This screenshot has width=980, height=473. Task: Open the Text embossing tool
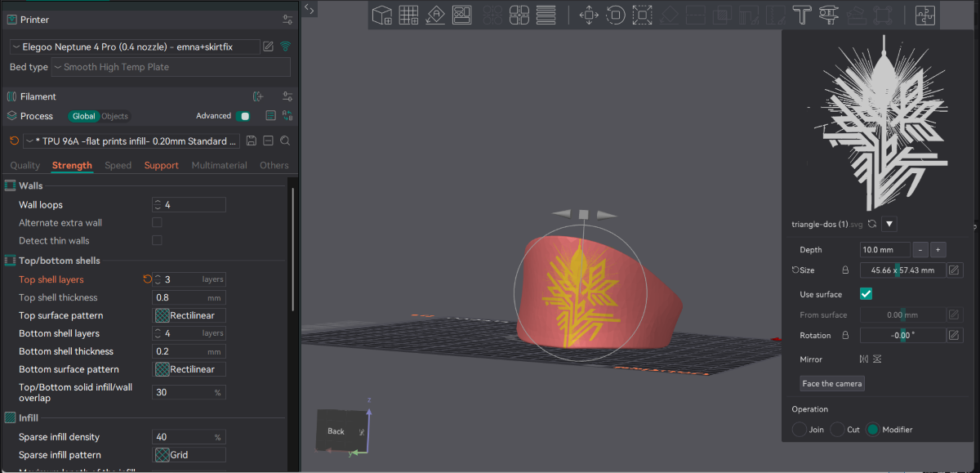tap(802, 15)
